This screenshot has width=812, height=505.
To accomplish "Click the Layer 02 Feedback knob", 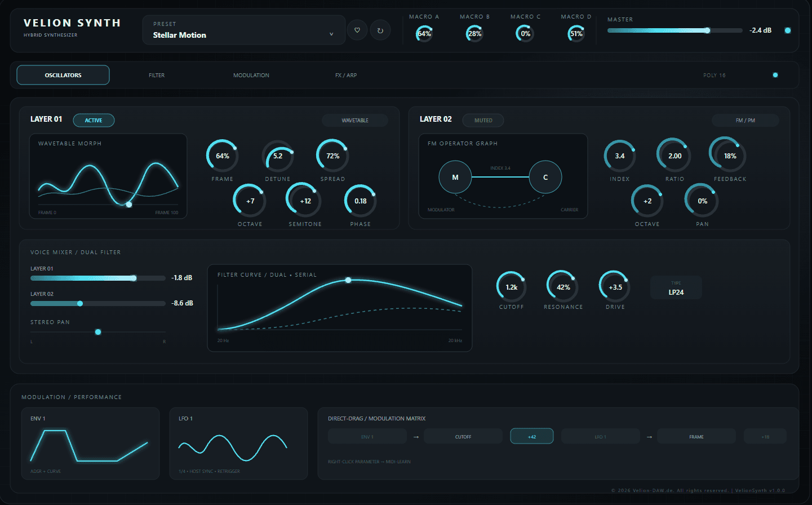I will (x=730, y=156).
